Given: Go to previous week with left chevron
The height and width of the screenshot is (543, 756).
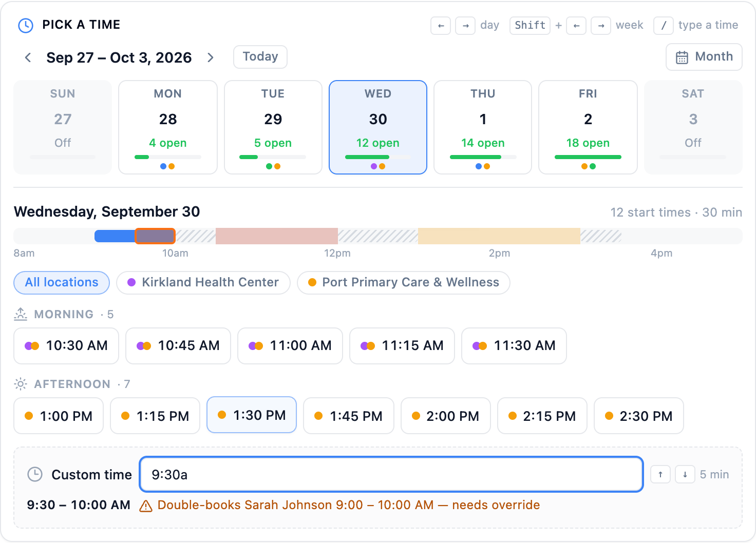Looking at the screenshot, I should tap(28, 57).
